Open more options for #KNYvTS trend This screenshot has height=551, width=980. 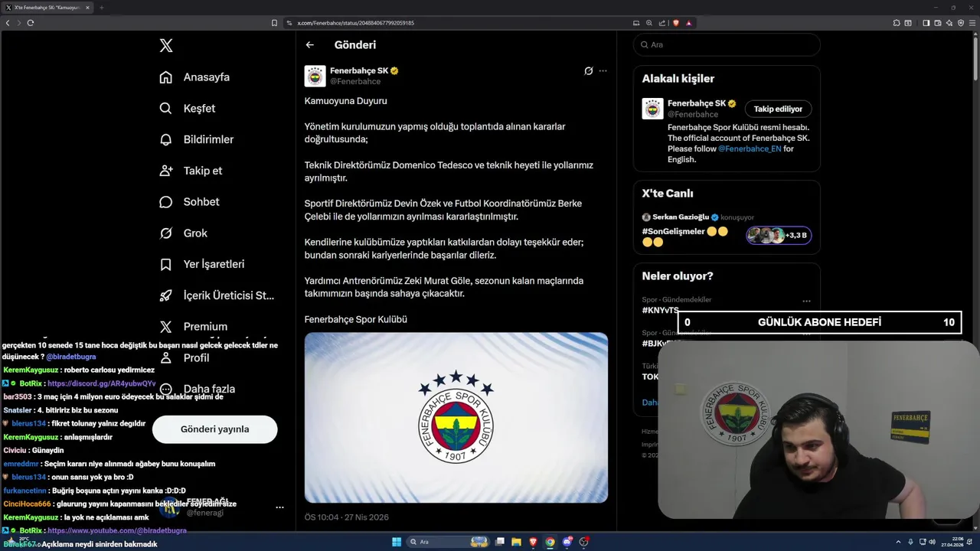(x=806, y=302)
